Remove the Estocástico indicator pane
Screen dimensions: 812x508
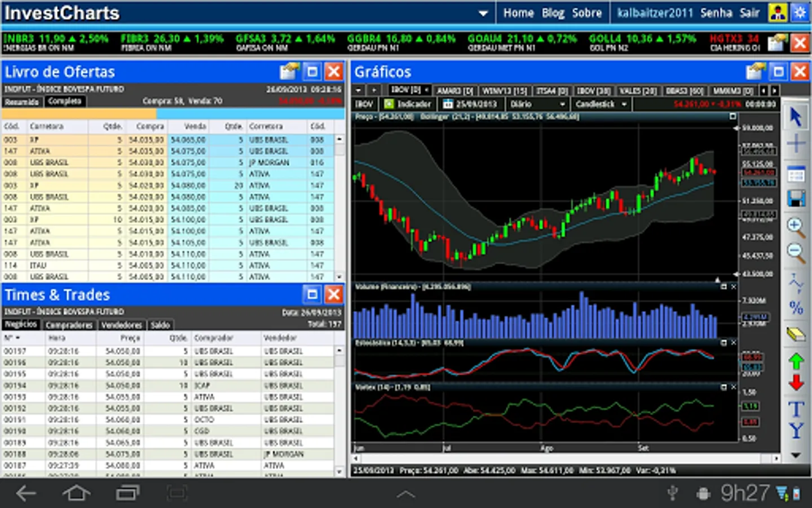pos(733,343)
